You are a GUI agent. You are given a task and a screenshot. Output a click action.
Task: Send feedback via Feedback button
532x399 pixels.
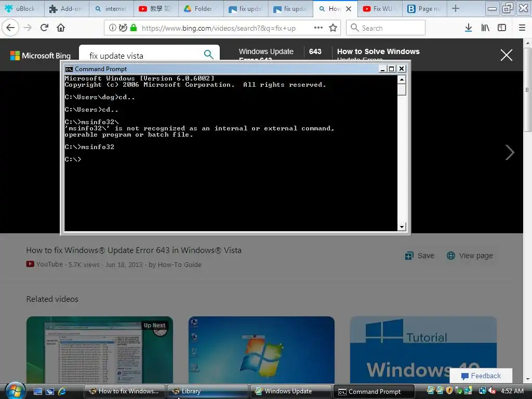tap(481, 376)
